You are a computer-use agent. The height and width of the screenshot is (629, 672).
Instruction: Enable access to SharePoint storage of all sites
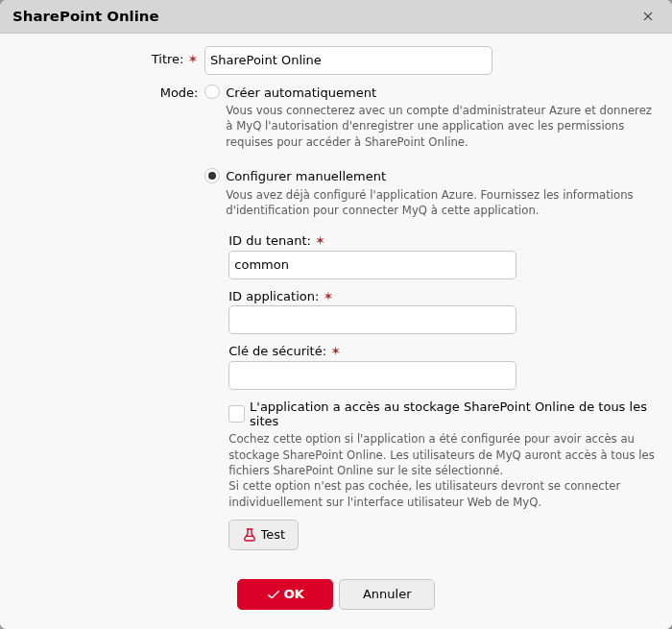[236, 414]
